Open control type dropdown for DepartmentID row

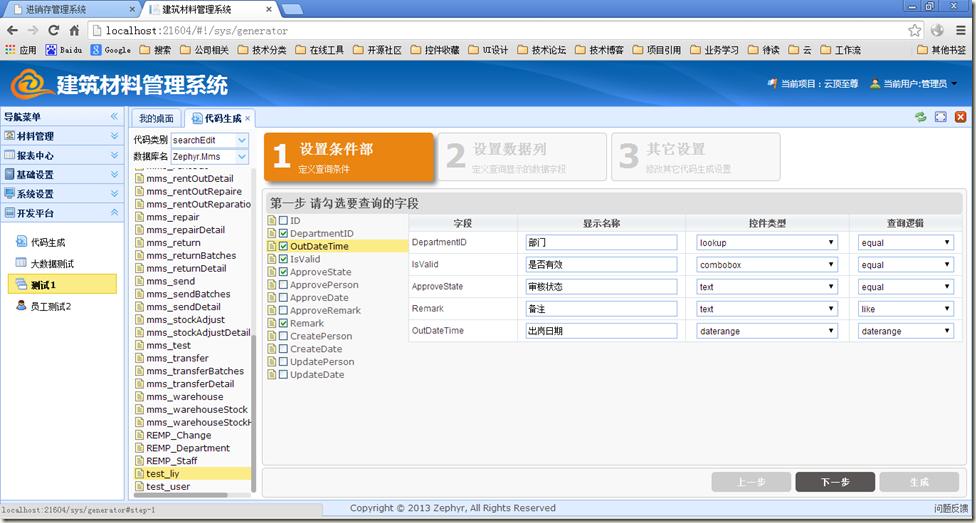pyautogui.click(x=767, y=243)
